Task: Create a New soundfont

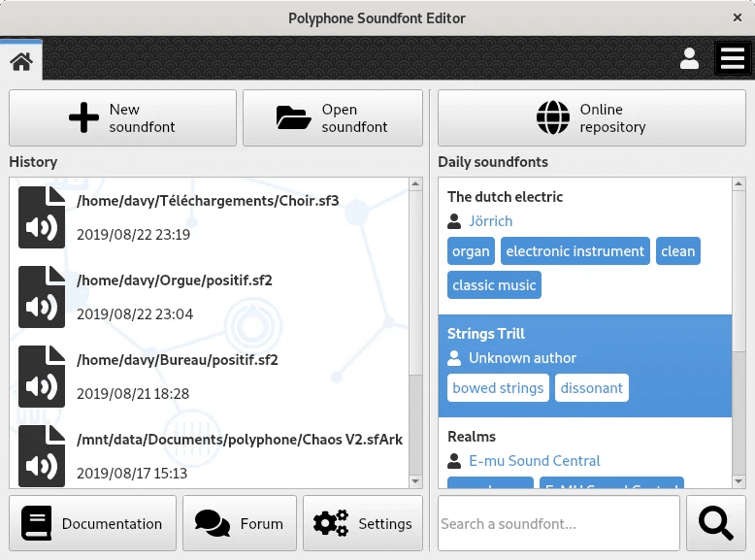Action: [122, 118]
